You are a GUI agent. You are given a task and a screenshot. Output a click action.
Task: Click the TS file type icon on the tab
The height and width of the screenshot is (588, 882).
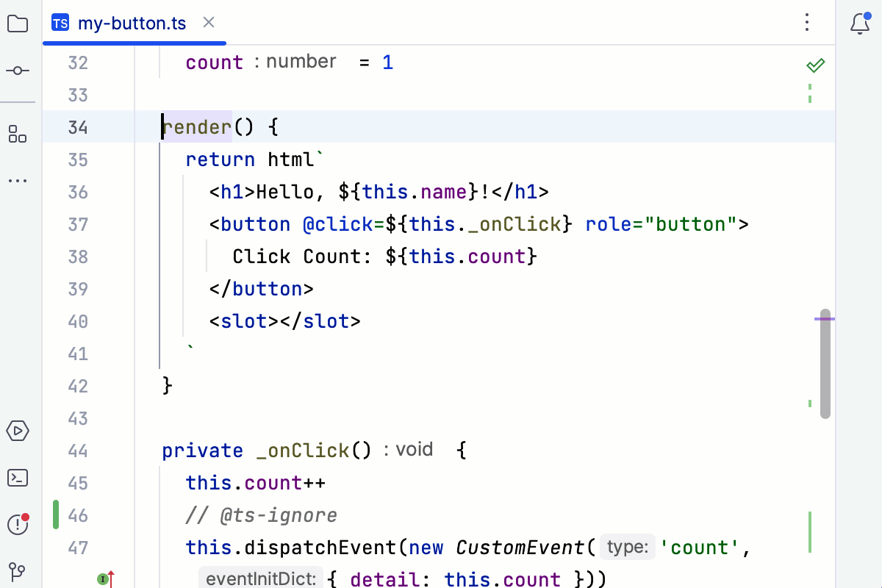point(60,23)
